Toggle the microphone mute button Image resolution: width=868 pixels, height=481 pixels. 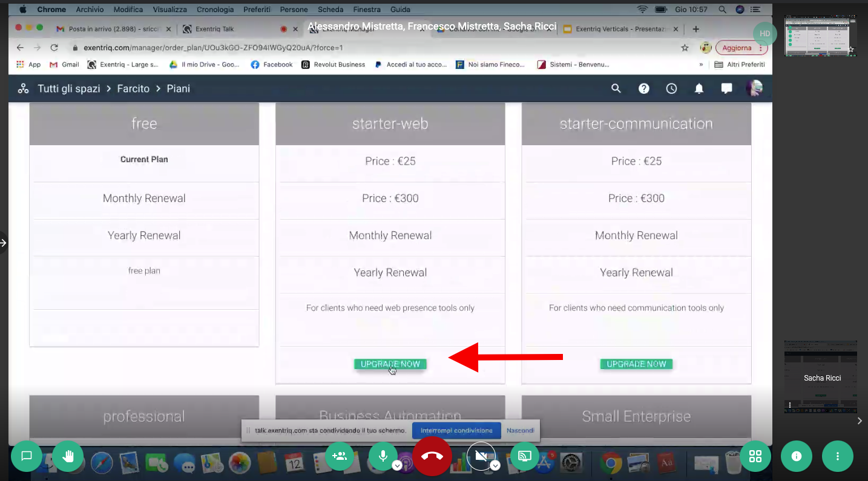click(x=383, y=456)
